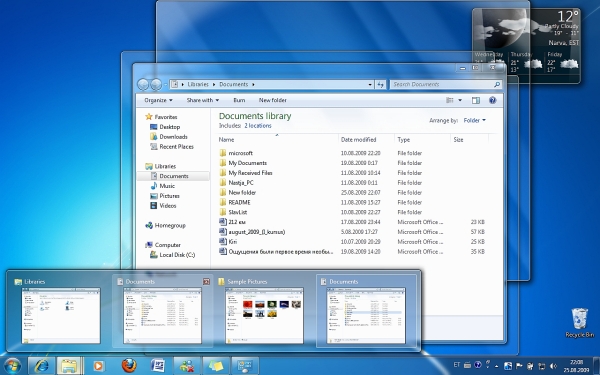
Task: Open the weather gadget showing Narva, EST
Action: tap(527, 46)
